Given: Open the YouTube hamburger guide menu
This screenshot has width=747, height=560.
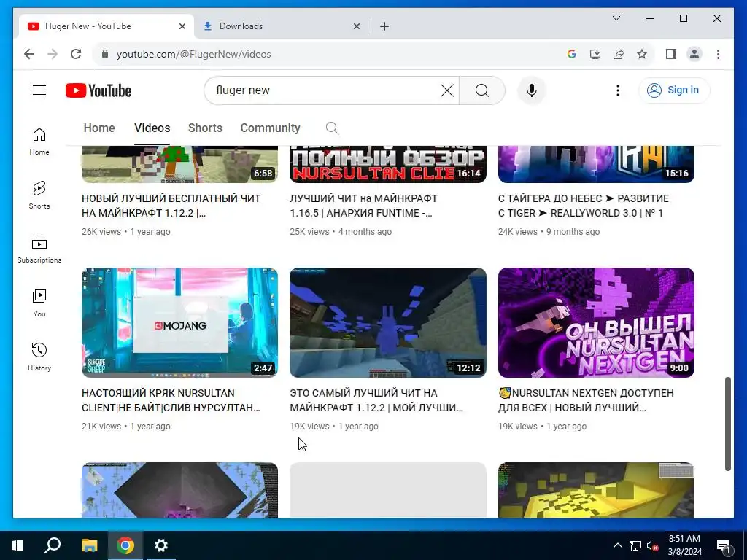Looking at the screenshot, I should pos(39,90).
